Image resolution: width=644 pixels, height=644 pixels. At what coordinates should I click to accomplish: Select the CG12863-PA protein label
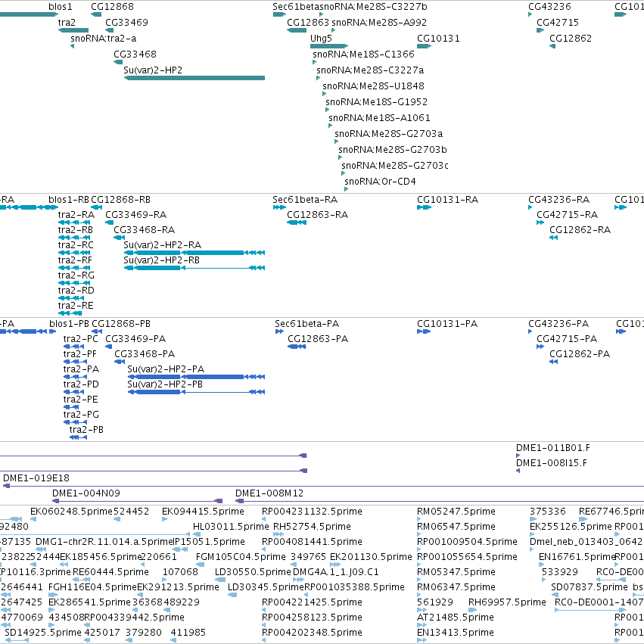click(318, 339)
